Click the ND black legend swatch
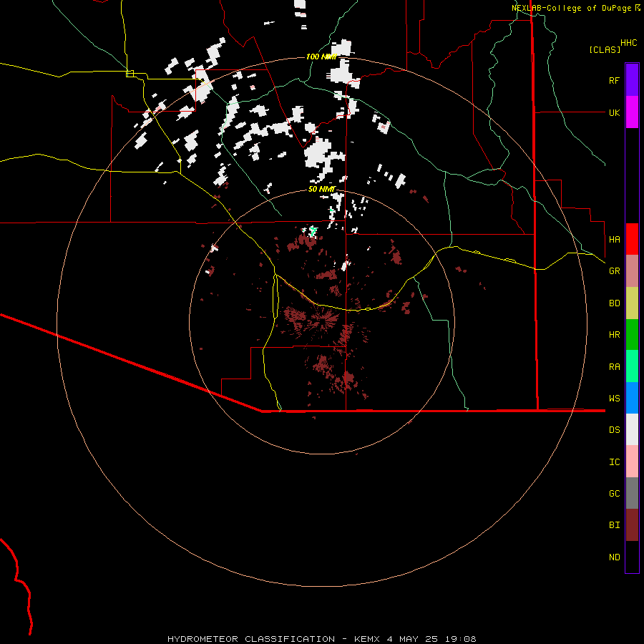This screenshot has width=644, height=644. (x=632, y=557)
